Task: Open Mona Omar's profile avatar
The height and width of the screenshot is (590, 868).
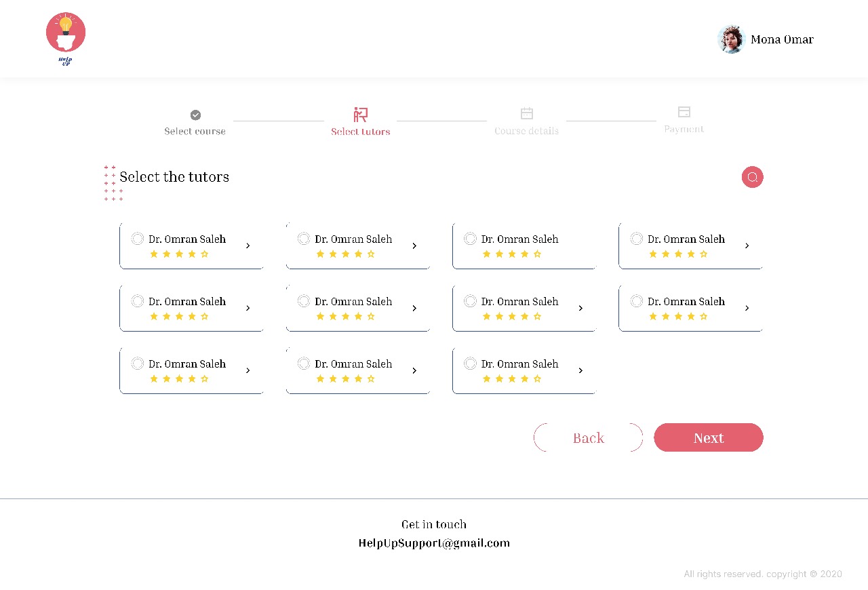Action: point(731,39)
